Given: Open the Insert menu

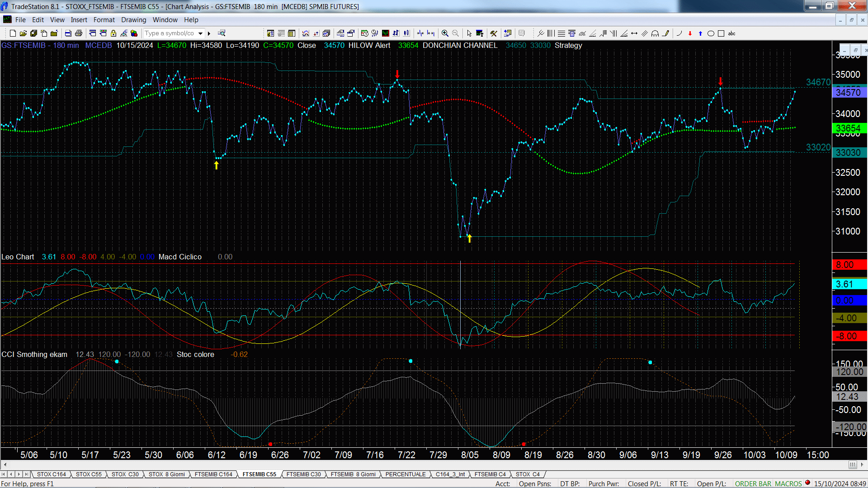Looking at the screenshot, I should (x=79, y=20).
